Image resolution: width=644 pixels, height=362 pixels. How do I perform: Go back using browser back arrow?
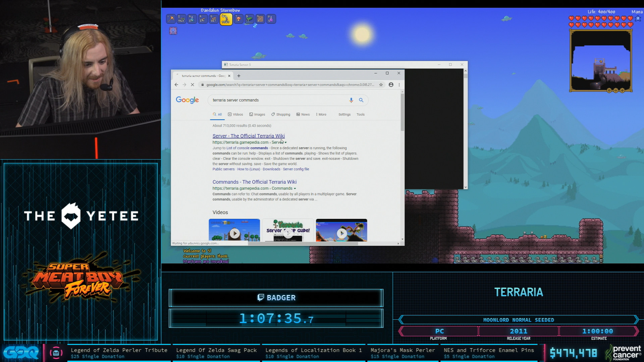pos(176,85)
